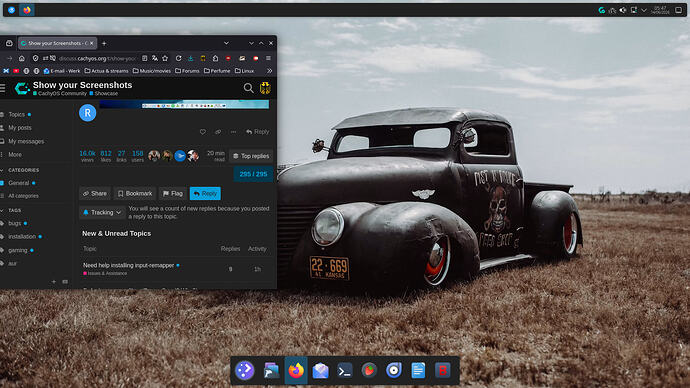Viewport: 690px width, 388px height.
Task: Open Firefox hamburger application menu
Action: tap(268, 58)
